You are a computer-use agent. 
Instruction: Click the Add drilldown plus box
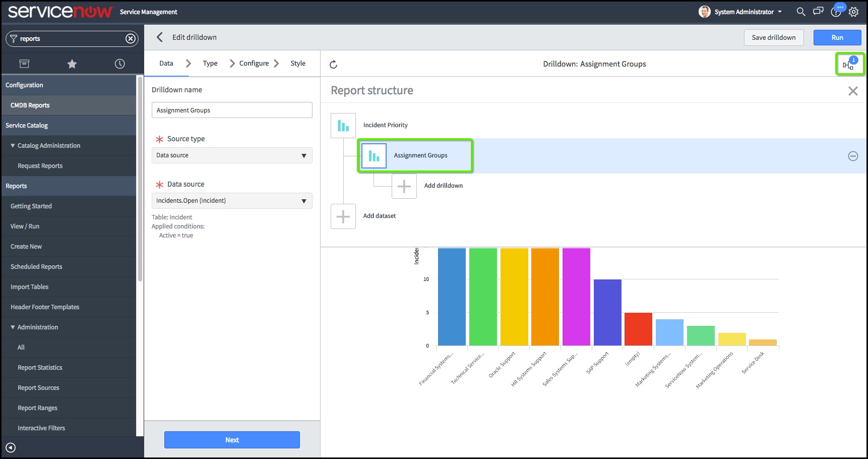(x=404, y=186)
